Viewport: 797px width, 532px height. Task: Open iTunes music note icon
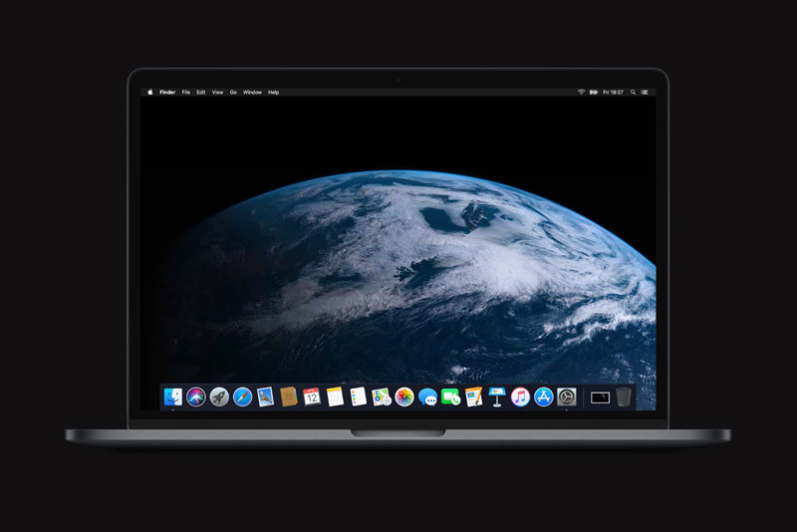(520, 397)
